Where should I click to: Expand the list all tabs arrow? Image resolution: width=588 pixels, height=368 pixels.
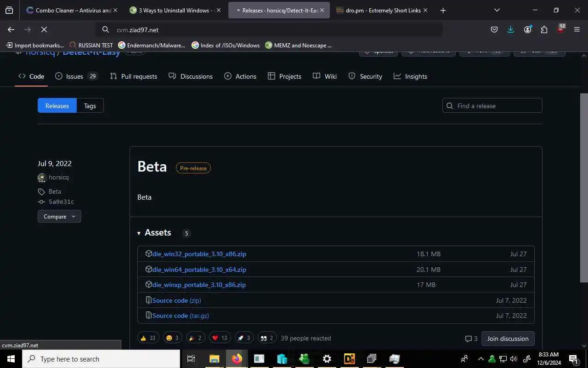497,10
